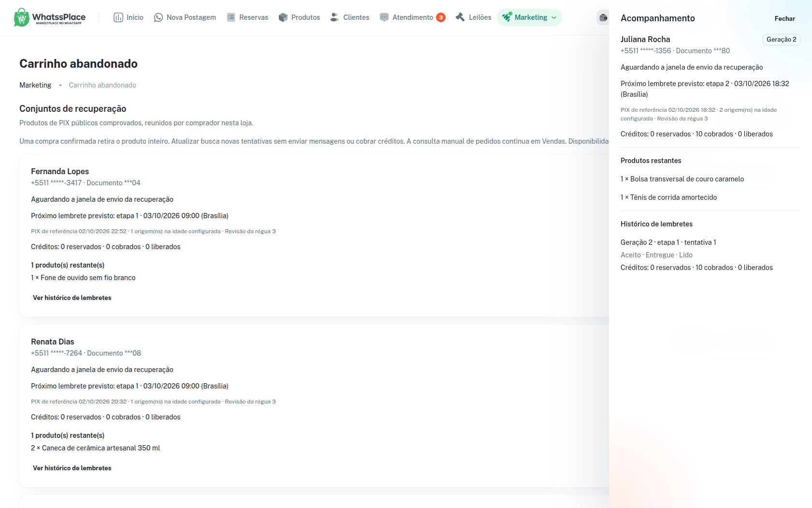Click the "PIX de referência 02/10/2026 22:52" line
812x508 pixels.
[x=153, y=231]
